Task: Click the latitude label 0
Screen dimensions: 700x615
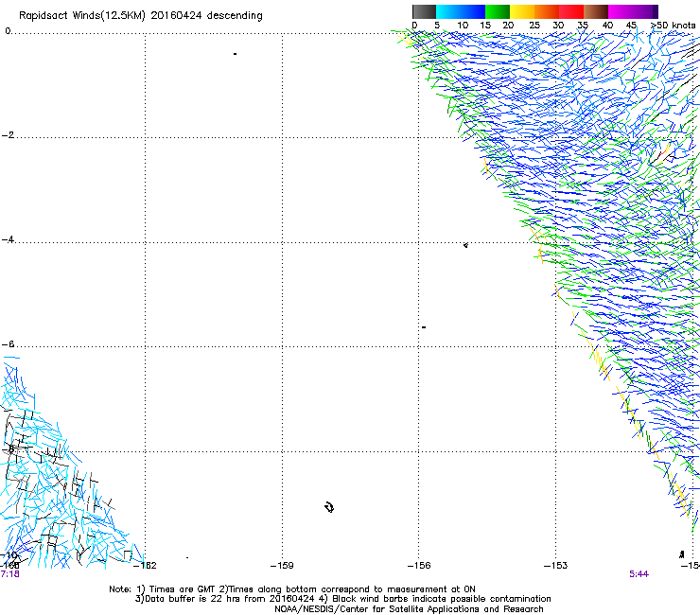Action: pyautogui.click(x=8, y=31)
